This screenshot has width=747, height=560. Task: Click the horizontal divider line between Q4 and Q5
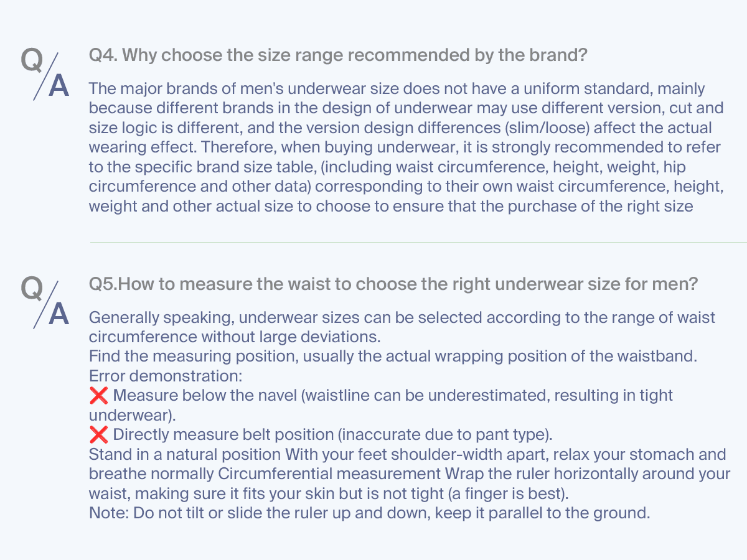(x=418, y=242)
